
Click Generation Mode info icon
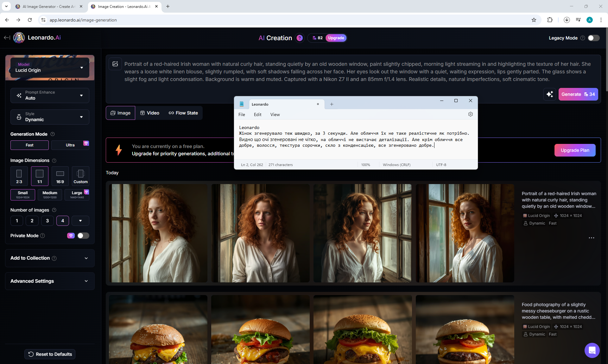(x=53, y=134)
